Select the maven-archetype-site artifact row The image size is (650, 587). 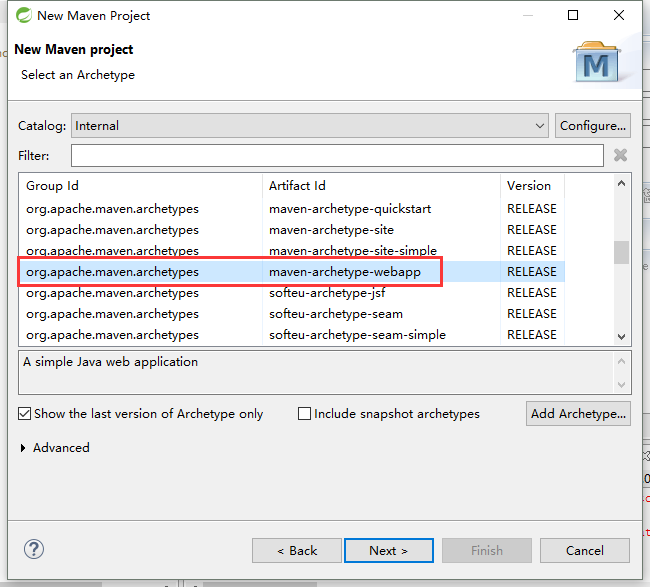tap(291, 230)
